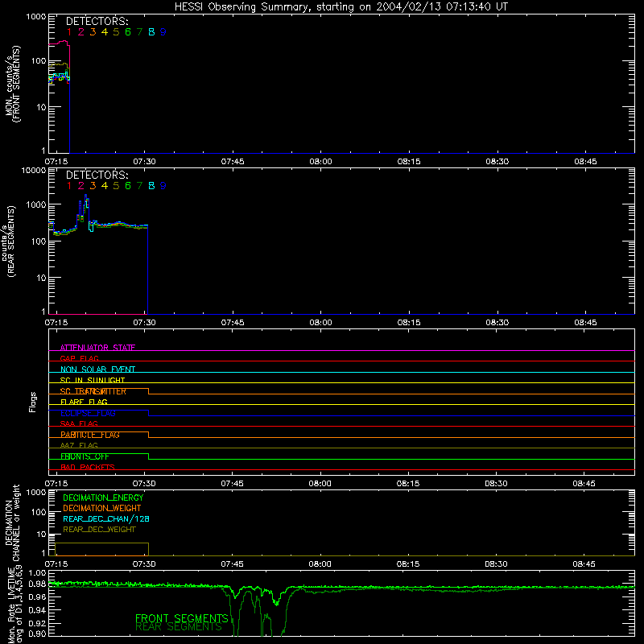
Task: Click the Flags axis title
Action: tap(33, 402)
